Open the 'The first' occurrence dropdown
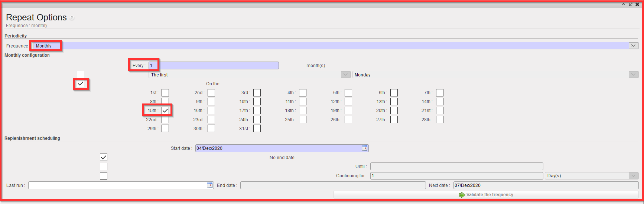The image size is (644, 204). tap(346, 75)
